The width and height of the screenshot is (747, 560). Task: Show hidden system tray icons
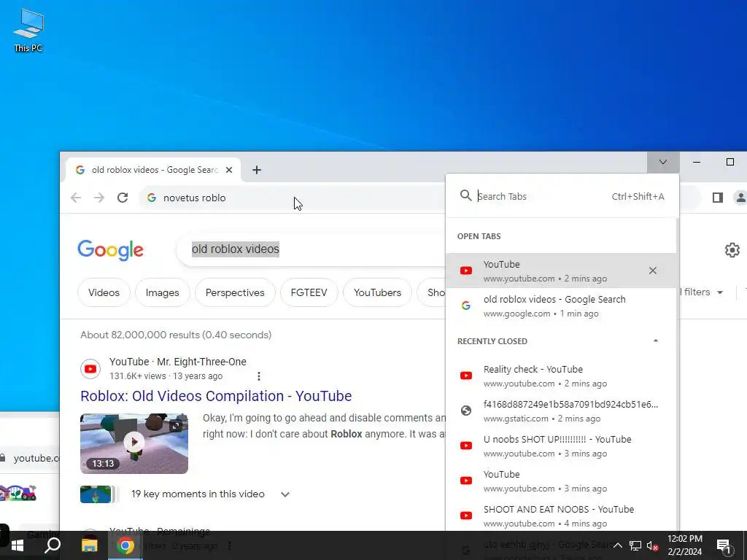pos(617,545)
